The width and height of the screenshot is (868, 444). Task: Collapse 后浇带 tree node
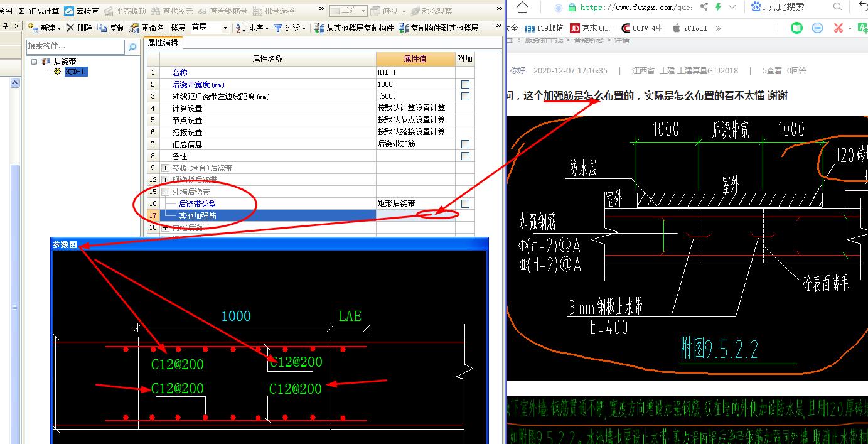pos(34,62)
